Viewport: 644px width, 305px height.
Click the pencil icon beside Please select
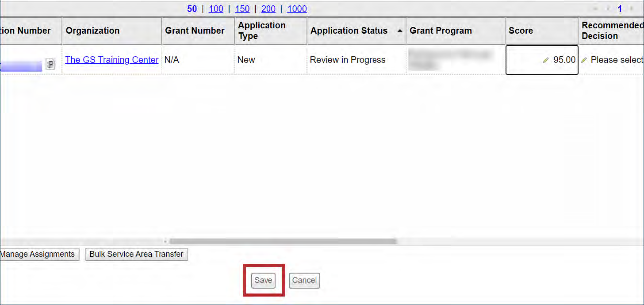(584, 60)
